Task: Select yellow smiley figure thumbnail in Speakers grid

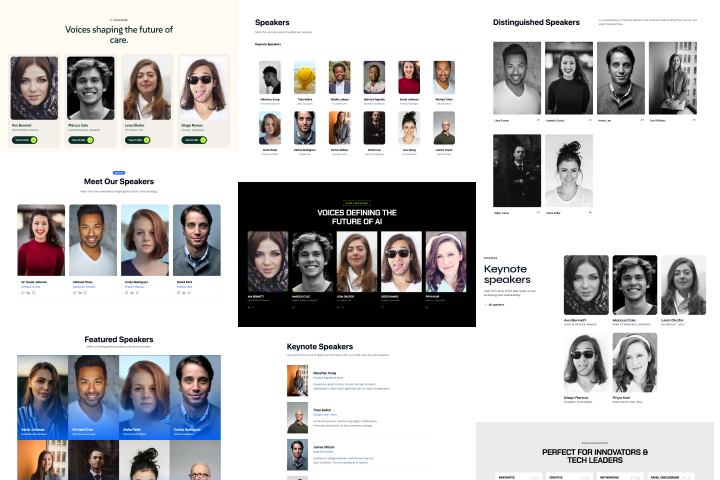Action: click(305, 77)
